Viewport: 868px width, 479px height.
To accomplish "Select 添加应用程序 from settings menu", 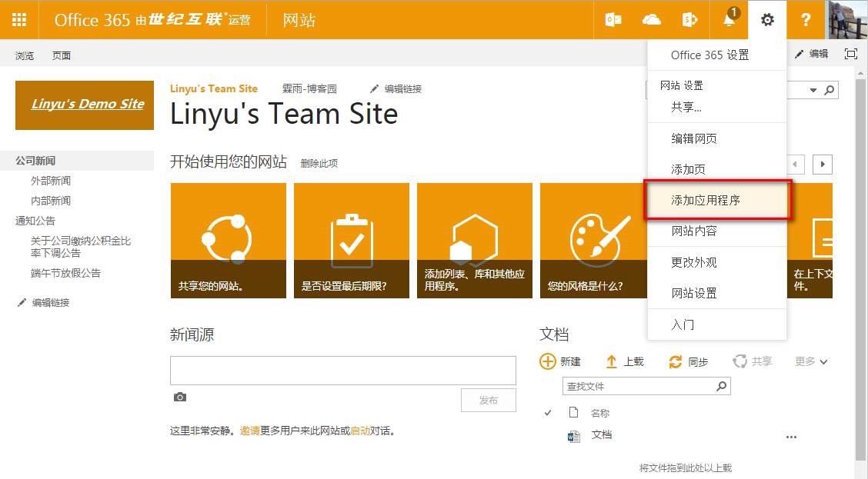I will (x=706, y=200).
